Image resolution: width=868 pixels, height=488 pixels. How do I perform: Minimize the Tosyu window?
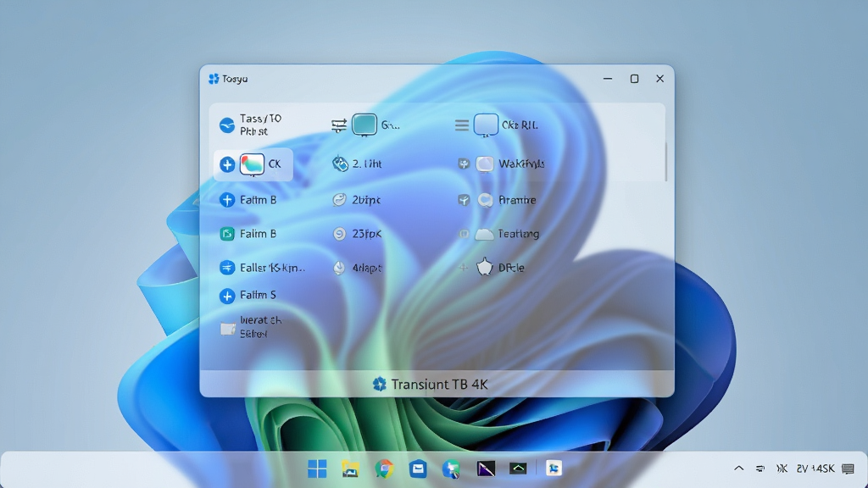click(x=608, y=79)
